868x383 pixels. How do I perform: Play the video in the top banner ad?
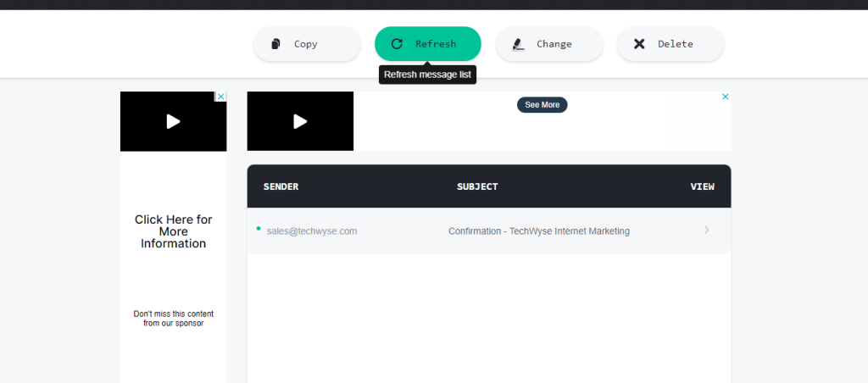(300, 121)
